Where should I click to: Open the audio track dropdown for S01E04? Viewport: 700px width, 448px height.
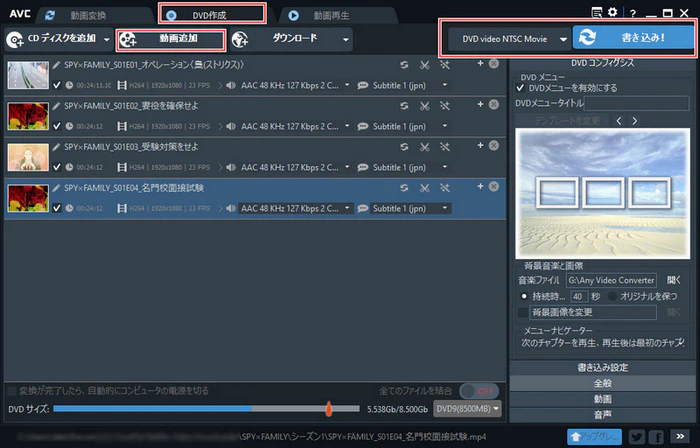point(294,208)
